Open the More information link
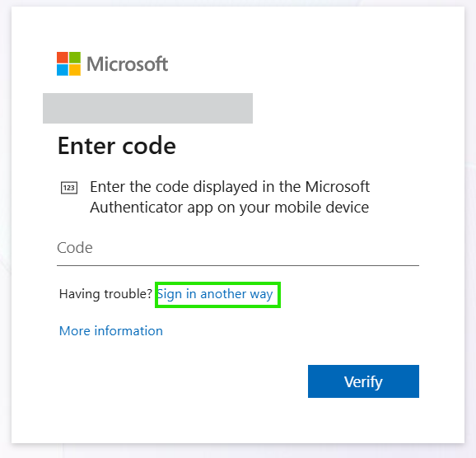 [x=111, y=331]
